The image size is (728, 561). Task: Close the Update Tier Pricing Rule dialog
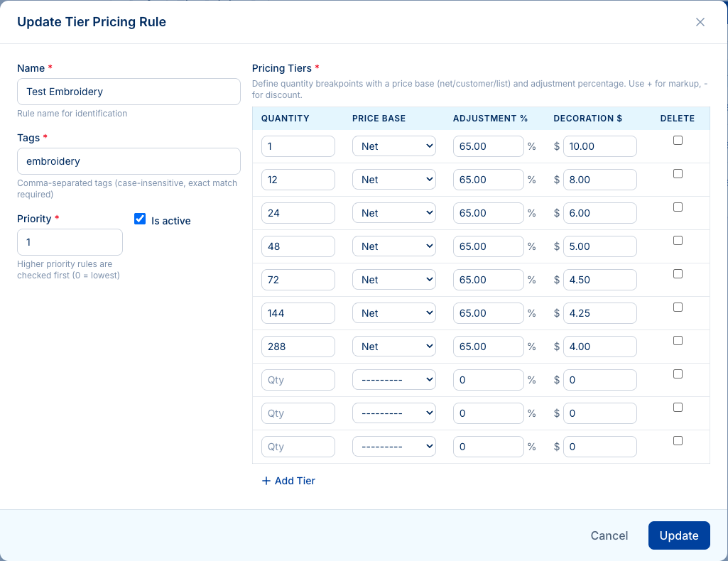tap(700, 22)
